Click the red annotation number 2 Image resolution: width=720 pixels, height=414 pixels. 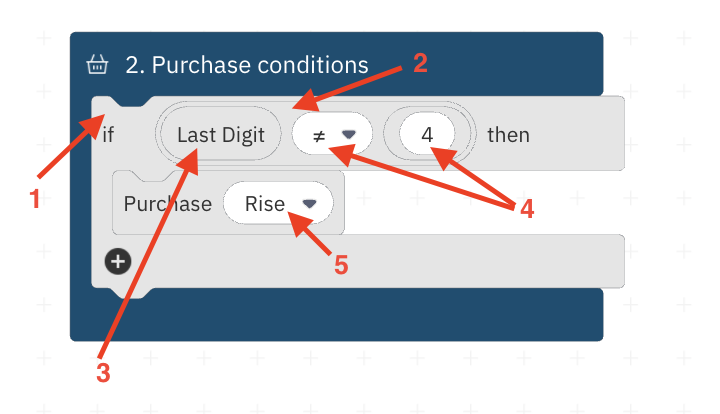coord(420,63)
